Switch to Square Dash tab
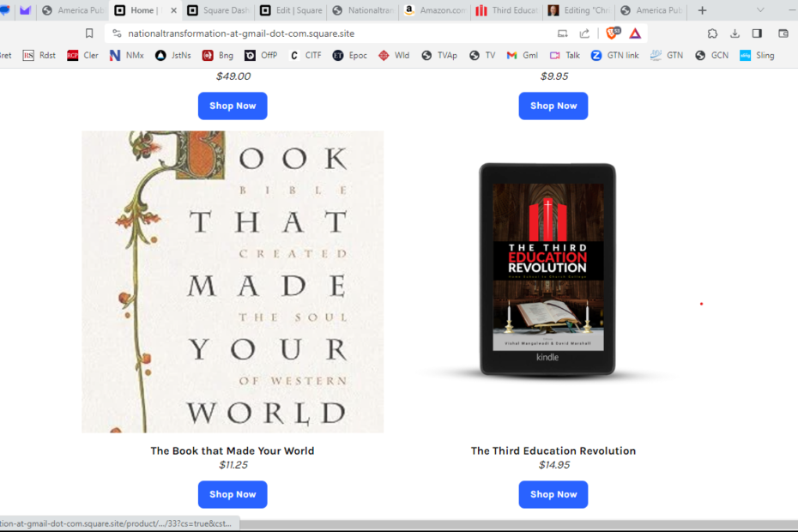 coord(219,10)
